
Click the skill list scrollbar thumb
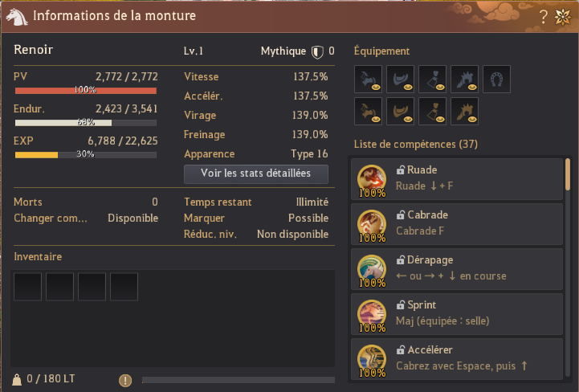[568, 174]
